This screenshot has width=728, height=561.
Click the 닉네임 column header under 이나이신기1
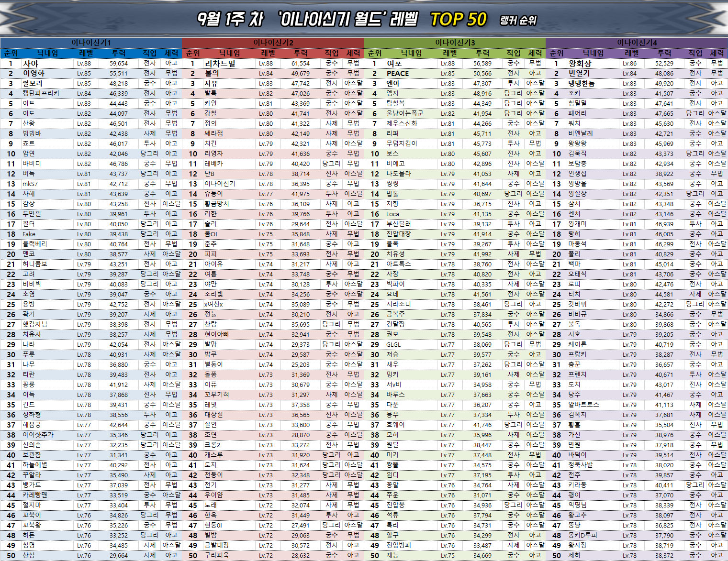click(47, 53)
